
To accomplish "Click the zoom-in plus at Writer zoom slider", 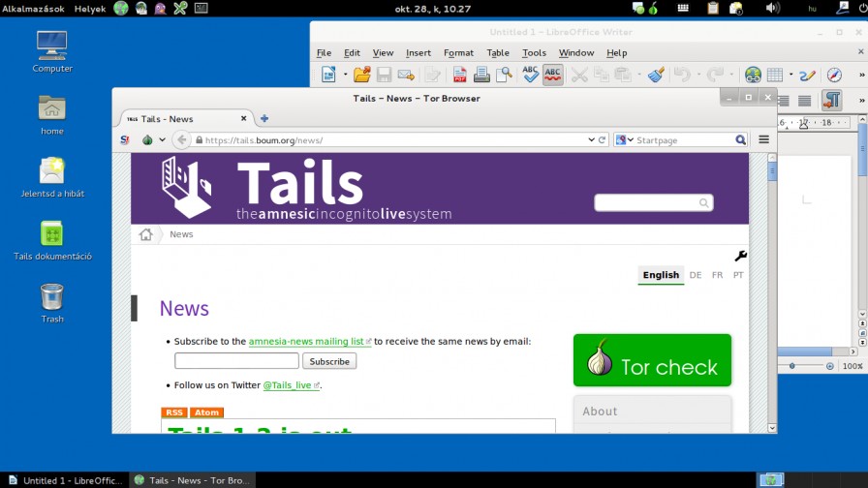I will coord(829,366).
